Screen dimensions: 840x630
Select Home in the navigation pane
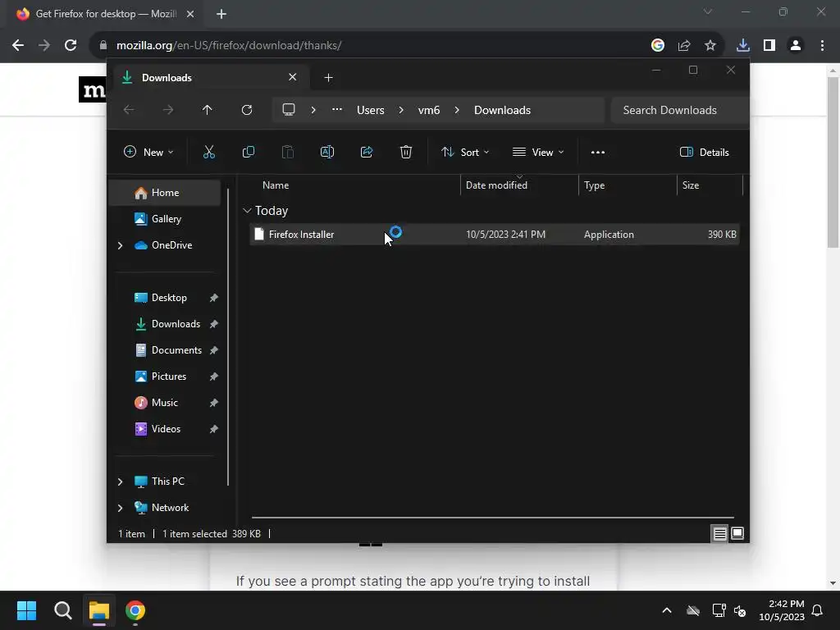coord(164,193)
